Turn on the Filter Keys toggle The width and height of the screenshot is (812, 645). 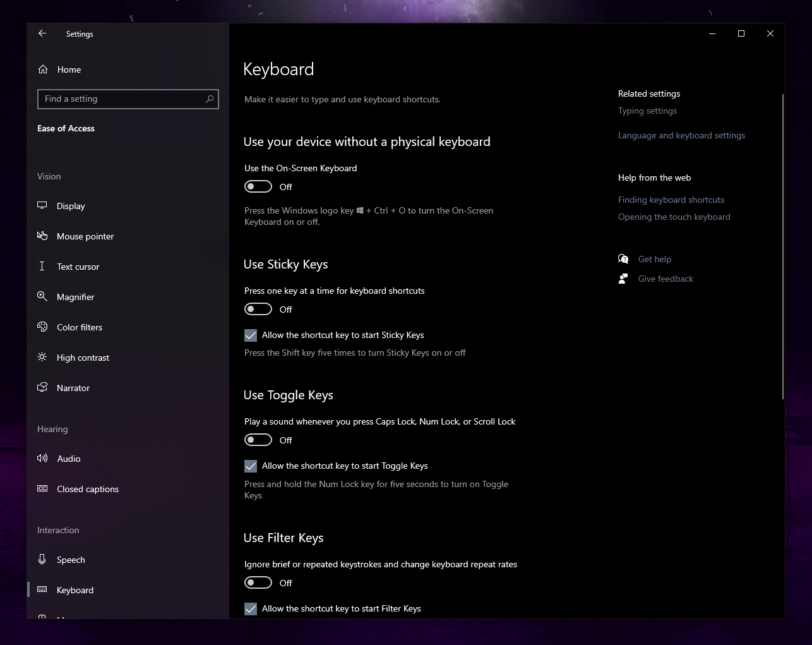(258, 582)
